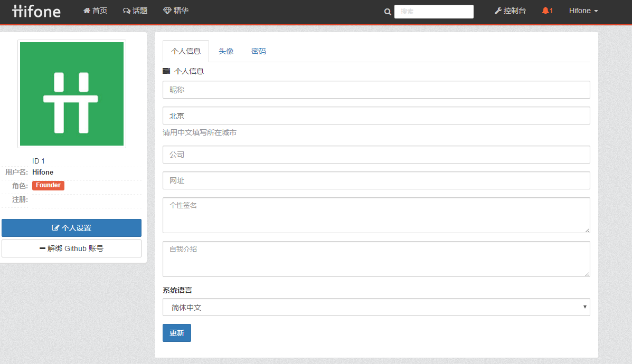Screen dimensions: 632x364
Task: Switch to the 头像 tab
Action: click(x=226, y=51)
